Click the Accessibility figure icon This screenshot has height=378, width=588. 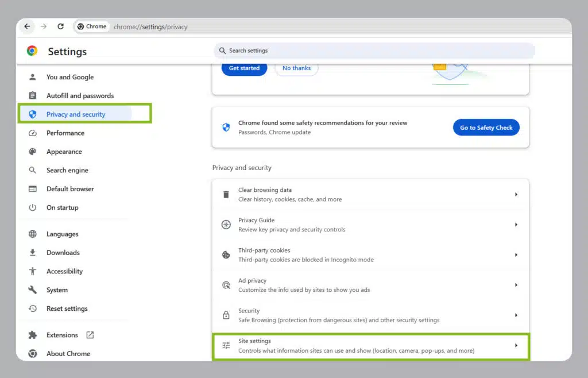point(33,271)
